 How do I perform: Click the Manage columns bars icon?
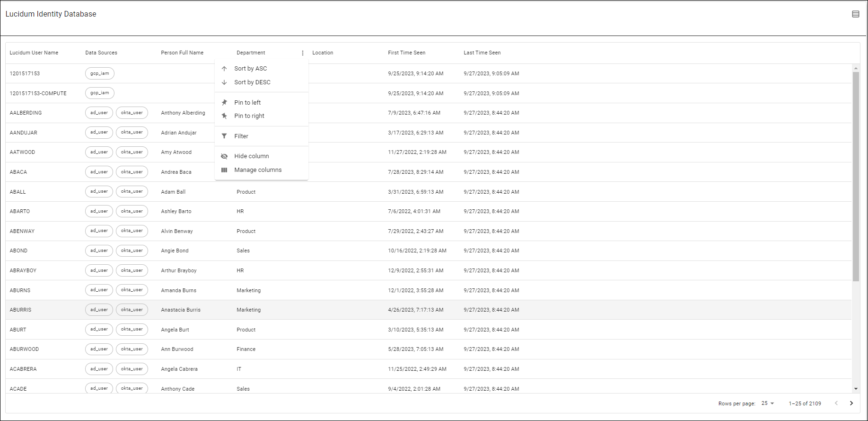(x=224, y=170)
